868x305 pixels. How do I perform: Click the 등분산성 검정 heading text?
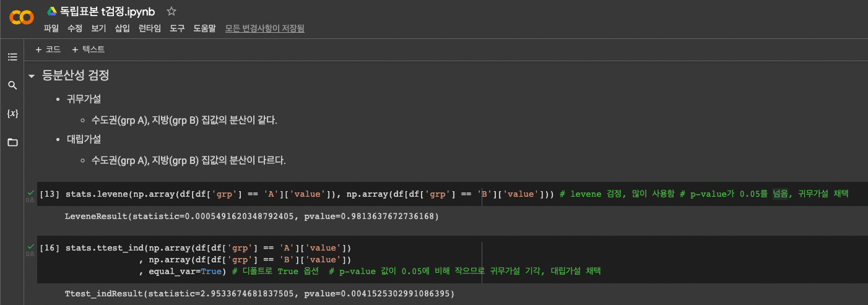(x=76, y=76)
